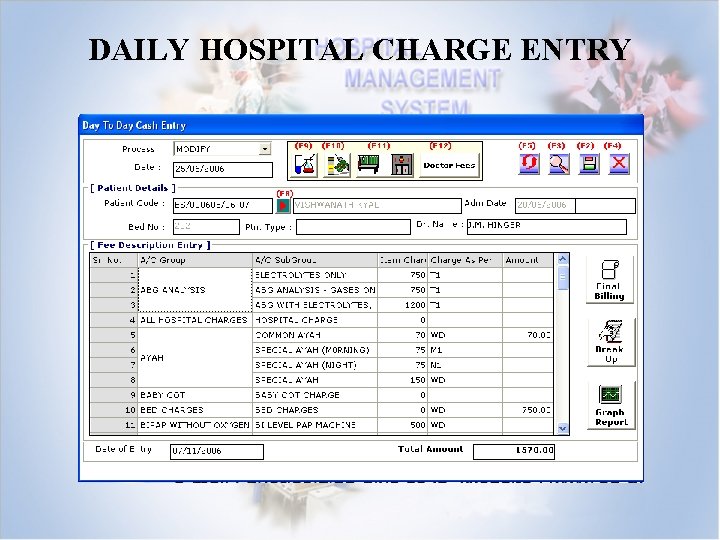
Task: Click the Date of Entry field
Action: click(x=217, y=451)
